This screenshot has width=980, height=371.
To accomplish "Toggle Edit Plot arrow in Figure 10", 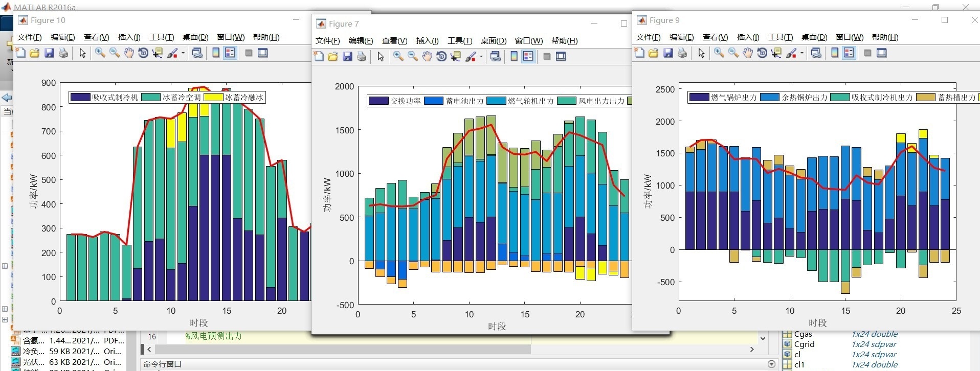I will click(82, 53).
